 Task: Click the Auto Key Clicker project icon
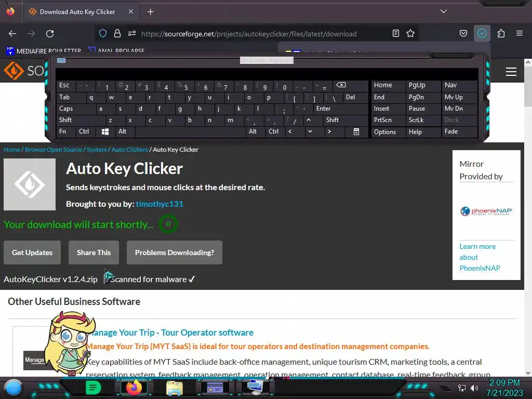coord(30,184)
